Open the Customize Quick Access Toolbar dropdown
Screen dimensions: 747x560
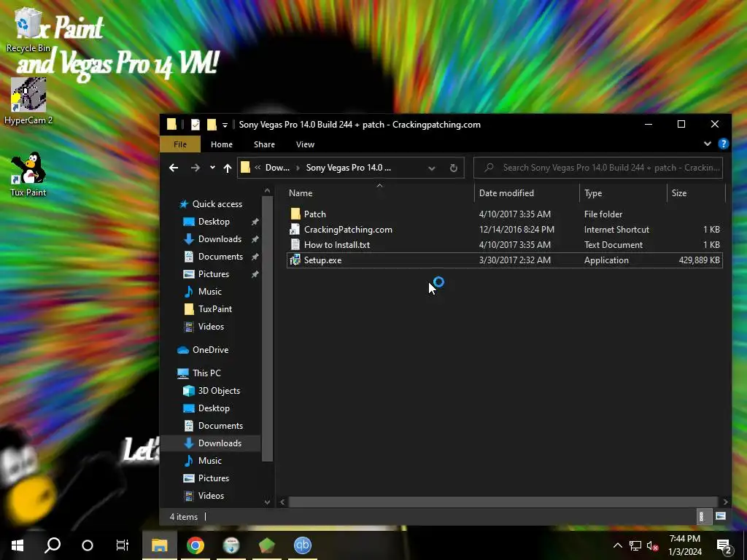click(225, 125)
